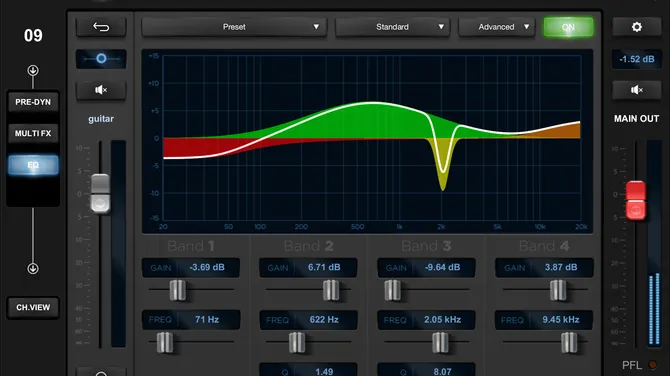
Task: Click the Band 3 frequency slider handle
Action: click(440, 342)
